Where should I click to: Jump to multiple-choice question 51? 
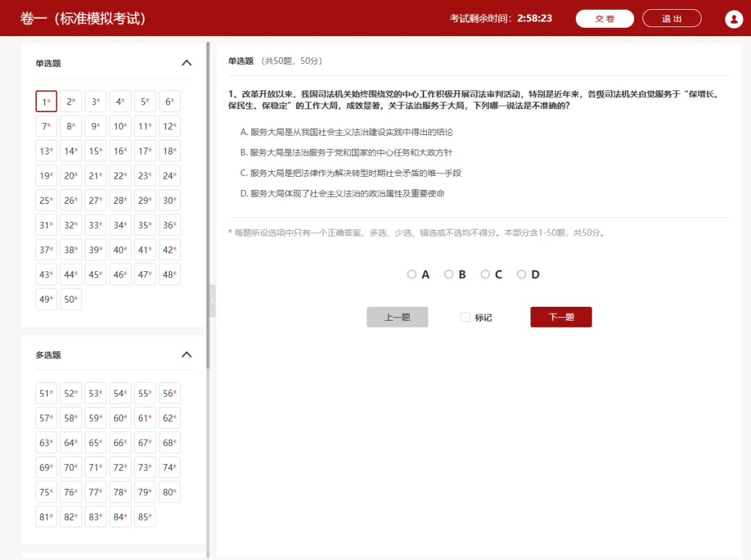pos(47,393)
